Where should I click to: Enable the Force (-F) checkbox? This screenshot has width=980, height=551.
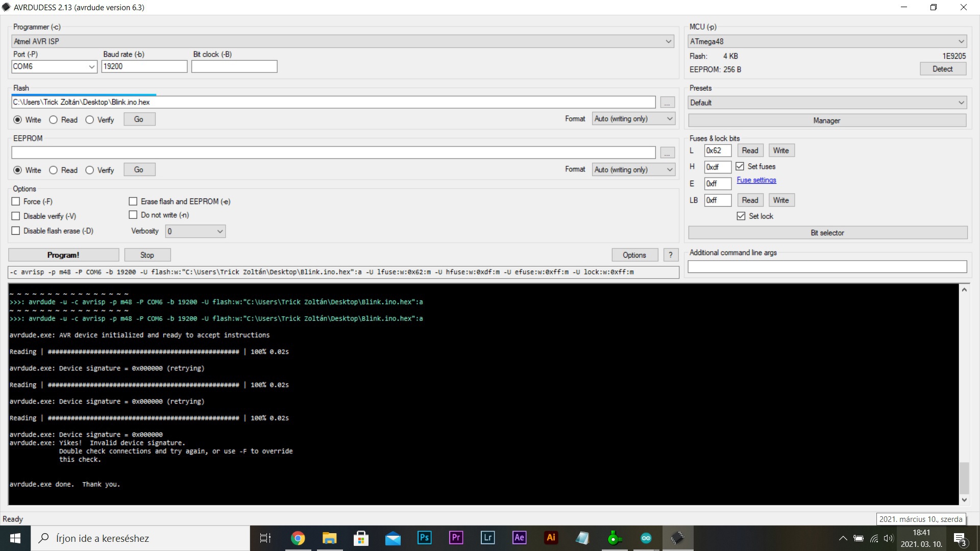point(16,202)
